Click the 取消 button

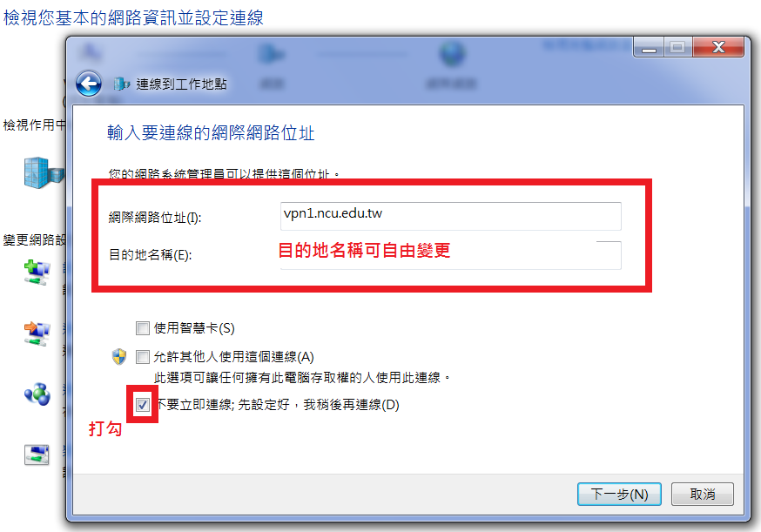point(703,495)
